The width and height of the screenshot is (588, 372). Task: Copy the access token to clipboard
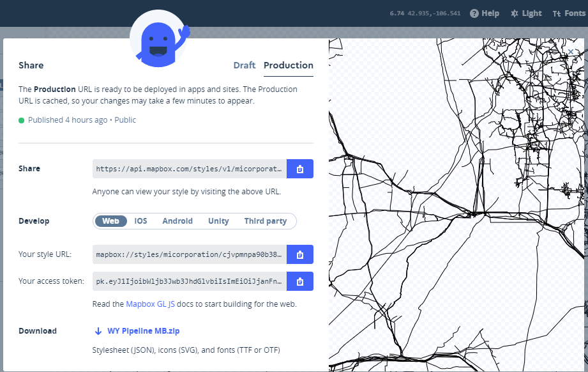click(x=299, y=281)
